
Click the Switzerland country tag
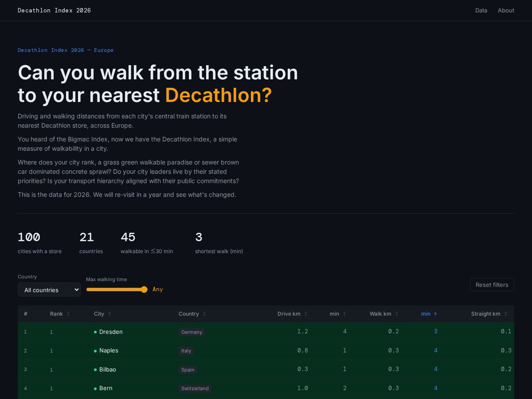pyautogui.click(x=195, y=388)
